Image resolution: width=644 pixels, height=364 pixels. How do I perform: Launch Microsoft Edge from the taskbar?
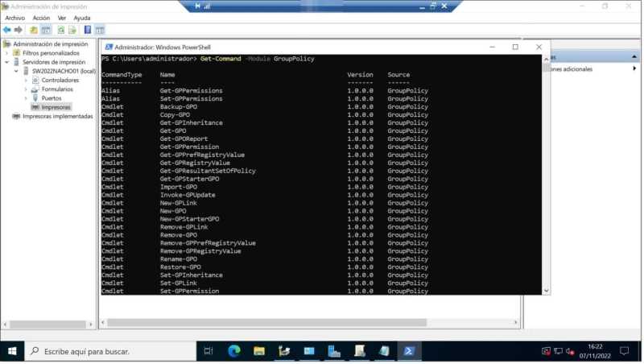click(x=234, y=351)
